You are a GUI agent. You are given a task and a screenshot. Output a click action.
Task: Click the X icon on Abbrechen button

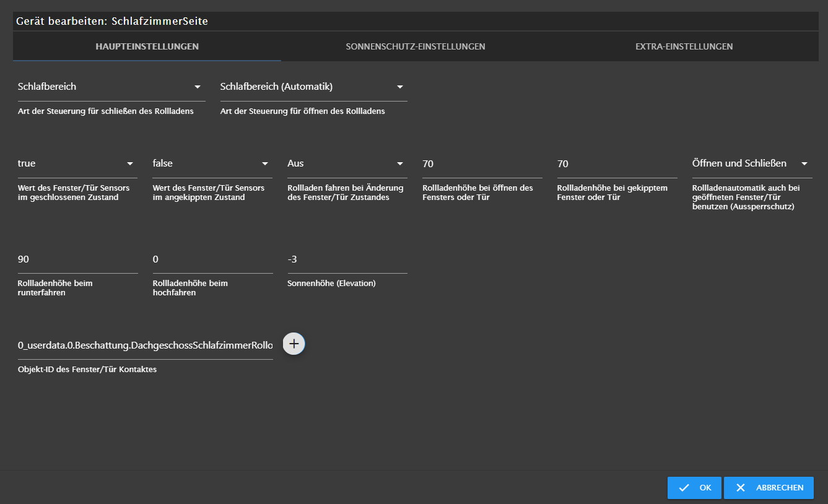[x=740, y=488]
